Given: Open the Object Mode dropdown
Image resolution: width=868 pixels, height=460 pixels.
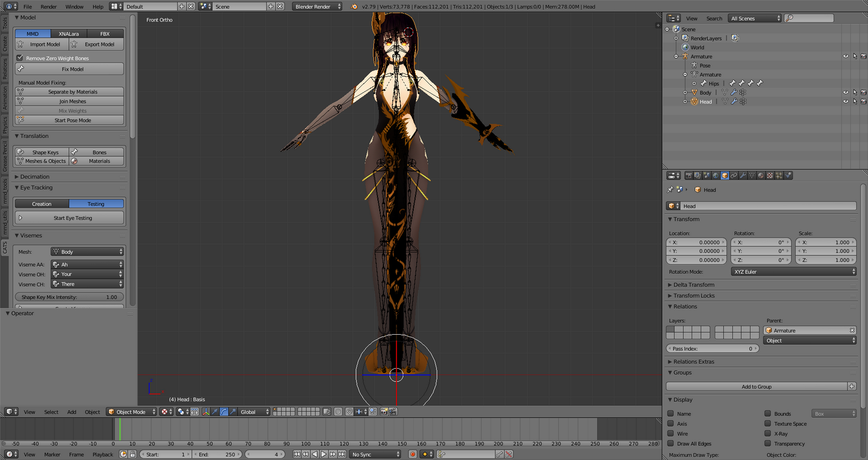Looking at the screenshot, I should coord(132,412).
